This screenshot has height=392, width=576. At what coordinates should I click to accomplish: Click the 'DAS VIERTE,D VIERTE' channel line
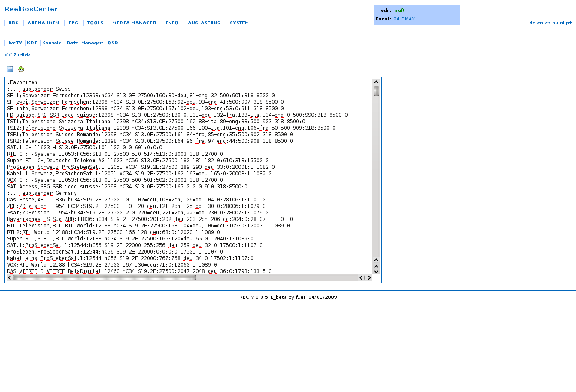139,271
